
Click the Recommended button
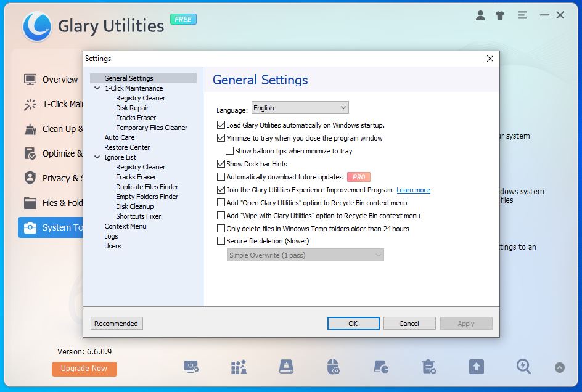tap(116, 324)
